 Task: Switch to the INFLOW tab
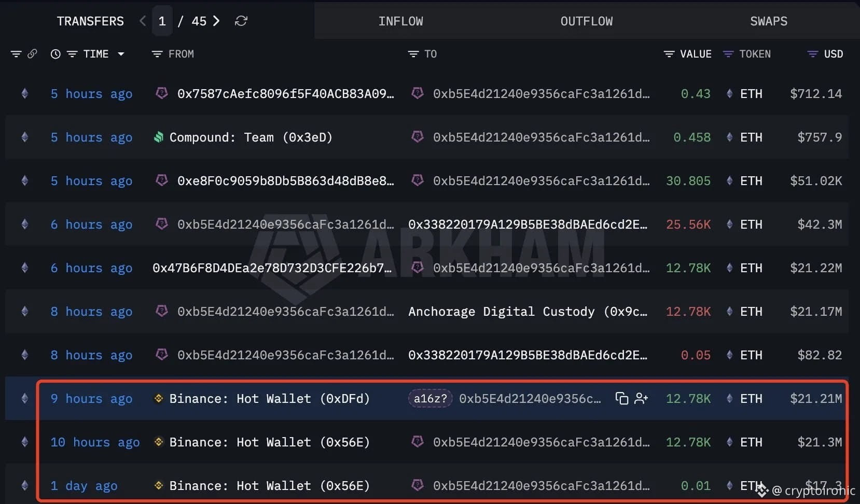[400, 21]
